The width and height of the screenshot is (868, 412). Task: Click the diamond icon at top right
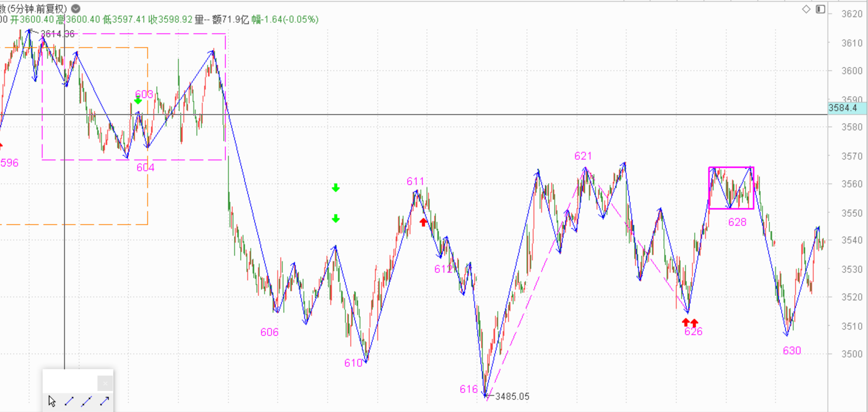coord(806,9)
